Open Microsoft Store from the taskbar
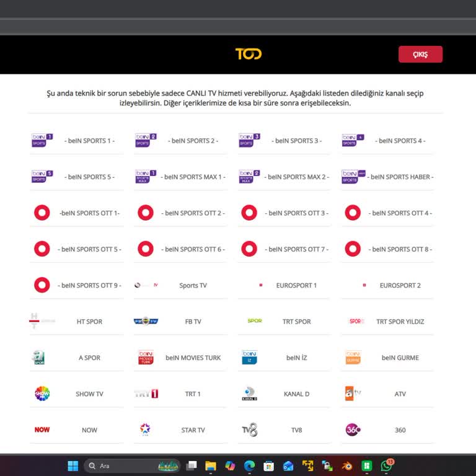Image resolution: width=476 pixels, height=476 pixels. click(x=268, y=465)
